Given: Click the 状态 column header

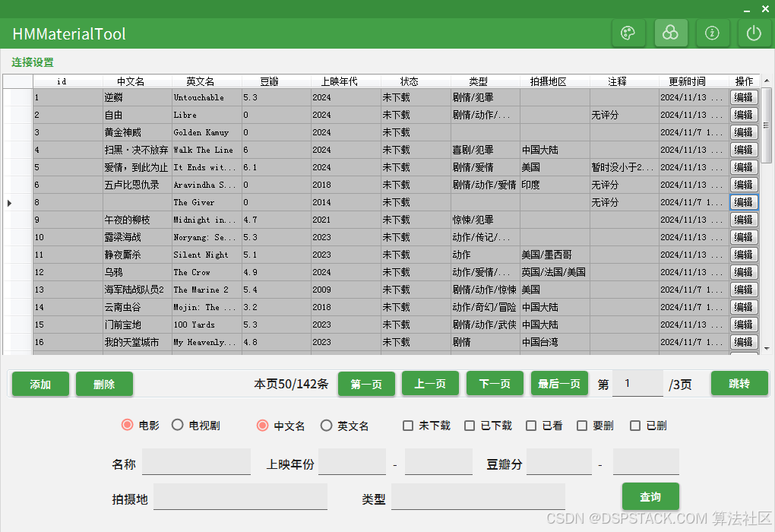Looking at the screenshot, I should [416, 81].
